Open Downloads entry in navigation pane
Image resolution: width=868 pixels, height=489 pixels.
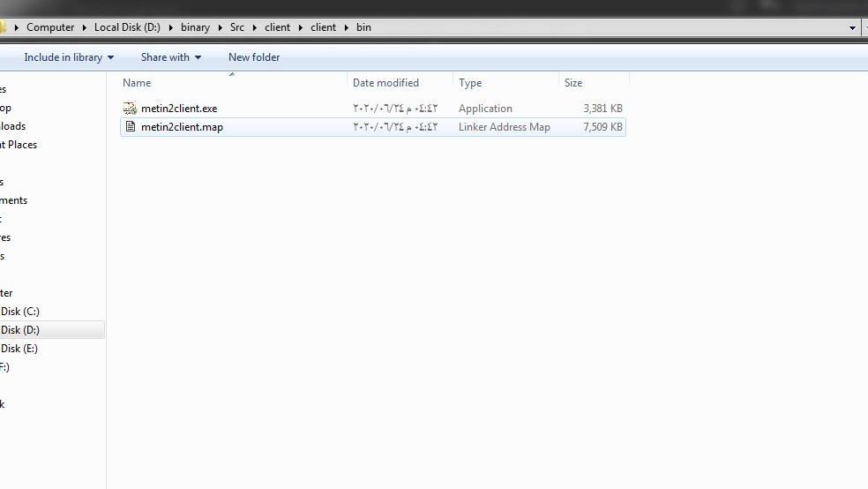point(12,126)
